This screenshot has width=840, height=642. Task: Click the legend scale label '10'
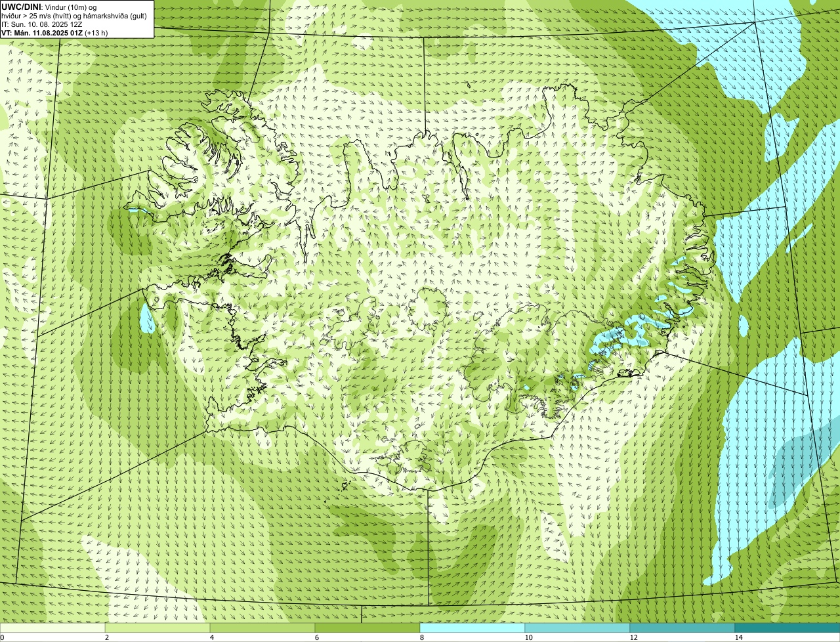coord(529,637)
